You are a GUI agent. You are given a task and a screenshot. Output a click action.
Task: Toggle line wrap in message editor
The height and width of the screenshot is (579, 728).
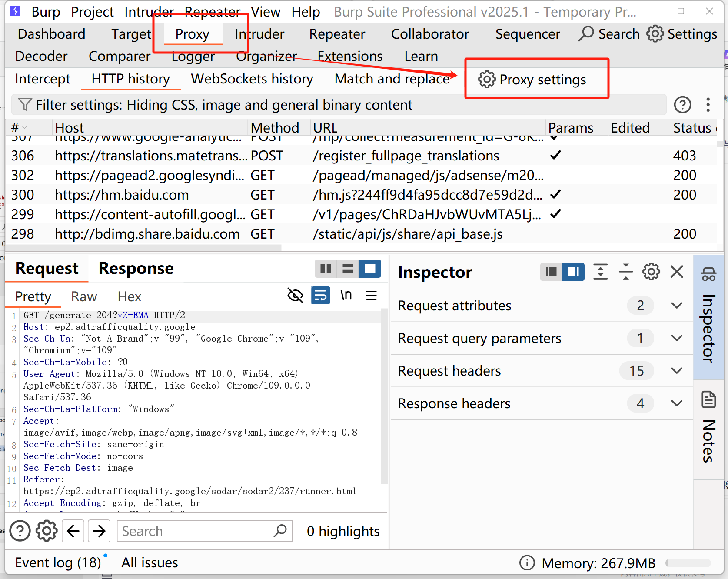[321, 296]
